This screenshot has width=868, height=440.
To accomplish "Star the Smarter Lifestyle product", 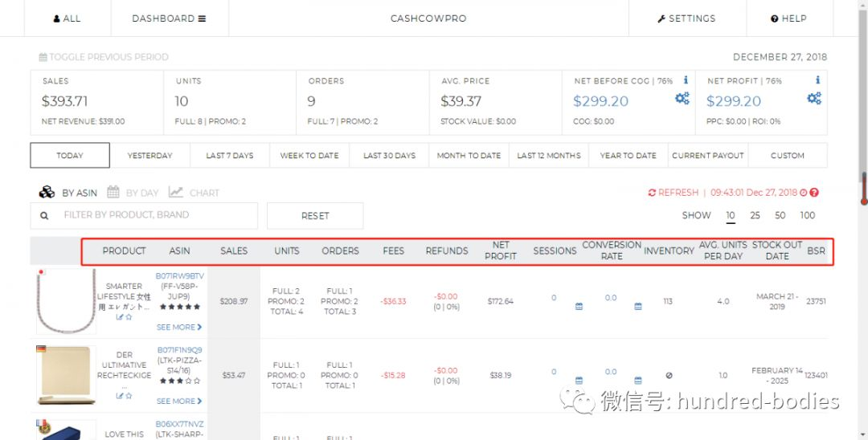I will click(x=129, y=317).
